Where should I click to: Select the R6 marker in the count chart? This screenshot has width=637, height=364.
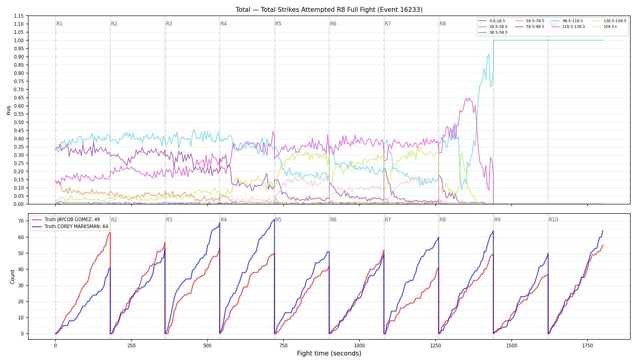333,220
